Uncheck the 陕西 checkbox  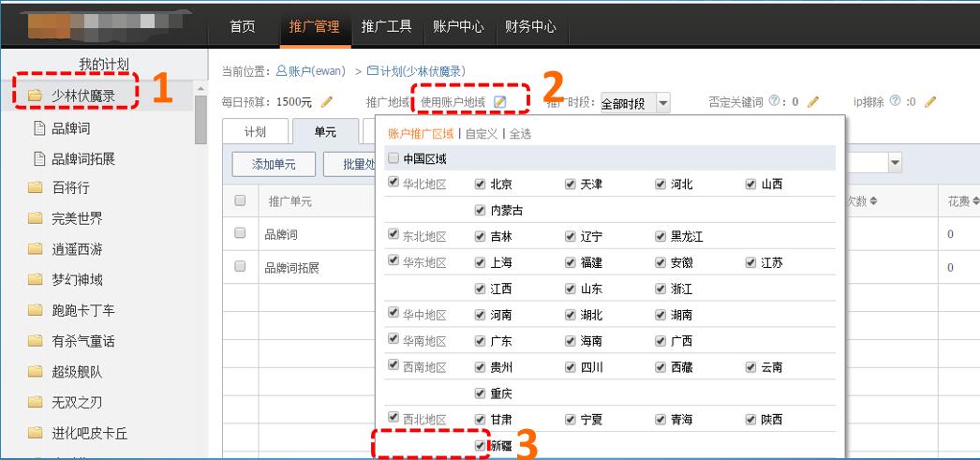coord(750,420)
